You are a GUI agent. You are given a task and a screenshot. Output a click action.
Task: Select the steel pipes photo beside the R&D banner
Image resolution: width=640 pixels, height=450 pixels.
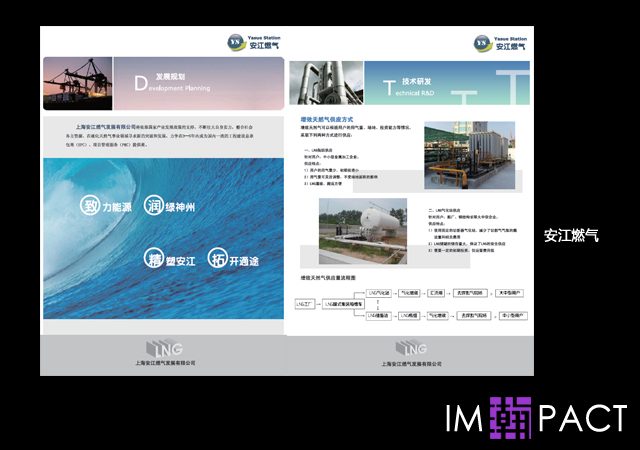tap(326, 83)
